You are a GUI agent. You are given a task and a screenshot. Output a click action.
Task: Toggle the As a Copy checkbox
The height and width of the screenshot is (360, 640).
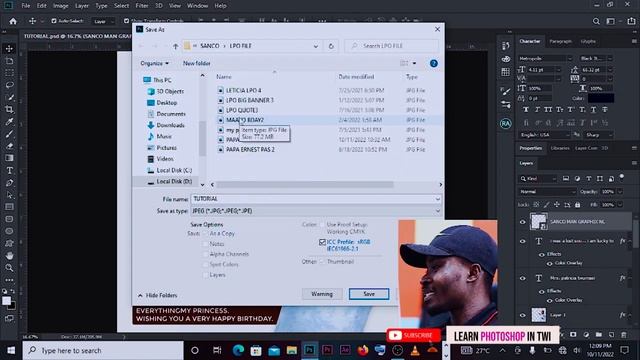click(x=205, y=234)
